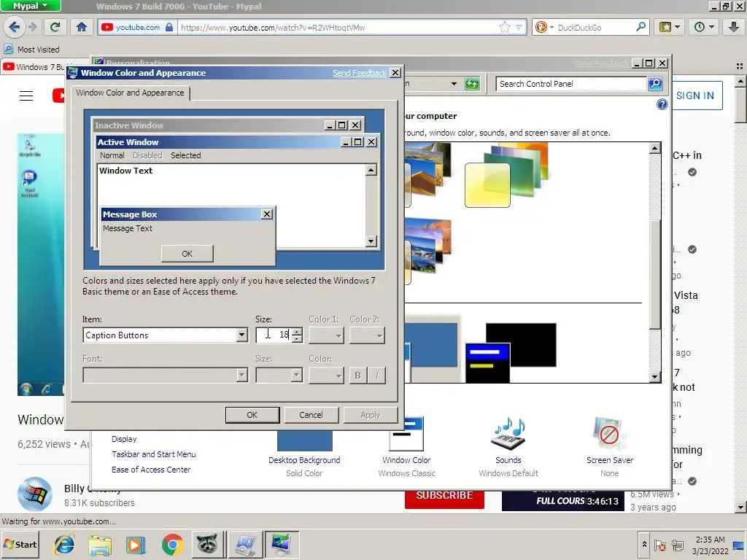
Task: Click the Normal menu in preview
Action: (112, 155)
